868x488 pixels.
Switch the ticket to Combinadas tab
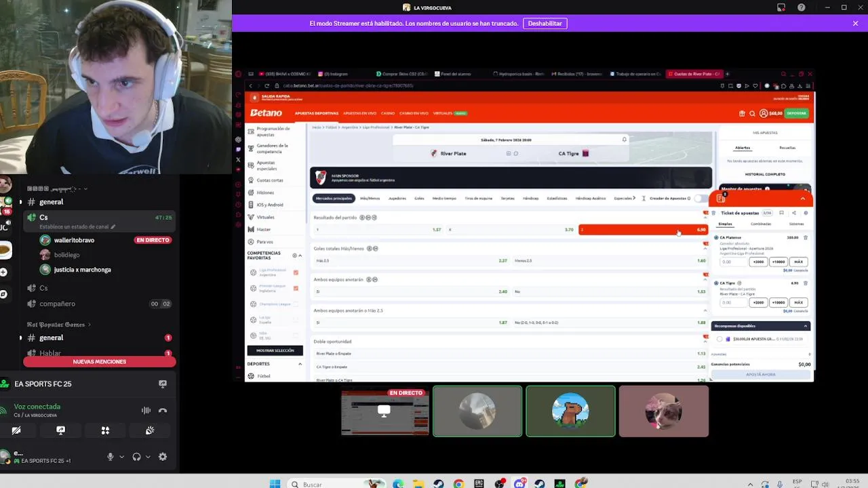761,224
